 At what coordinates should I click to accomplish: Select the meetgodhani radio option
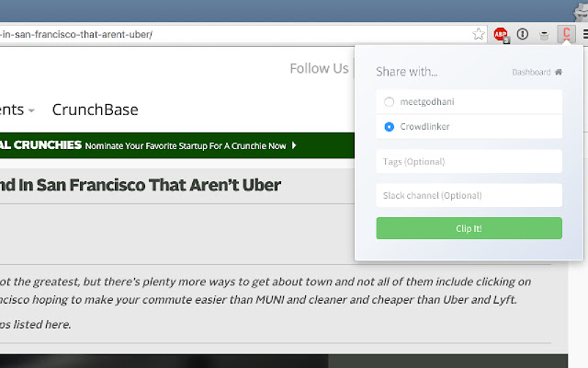click(x=390, y=102)
